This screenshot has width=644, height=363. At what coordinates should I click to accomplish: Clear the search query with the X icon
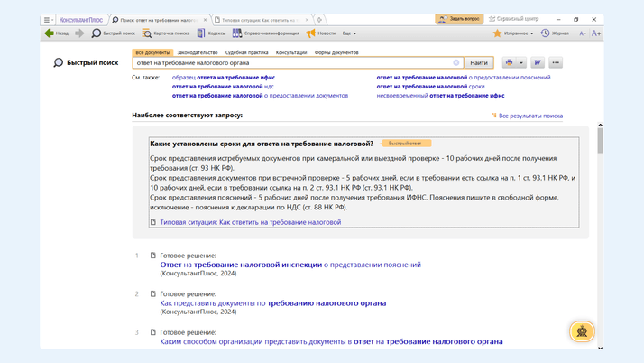(x=455, y=62)
